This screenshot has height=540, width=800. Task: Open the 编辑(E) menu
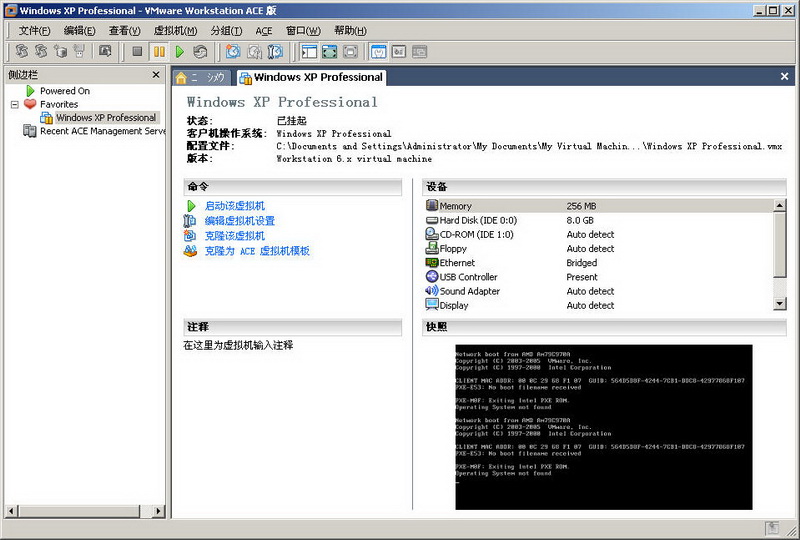coord(80,31)
